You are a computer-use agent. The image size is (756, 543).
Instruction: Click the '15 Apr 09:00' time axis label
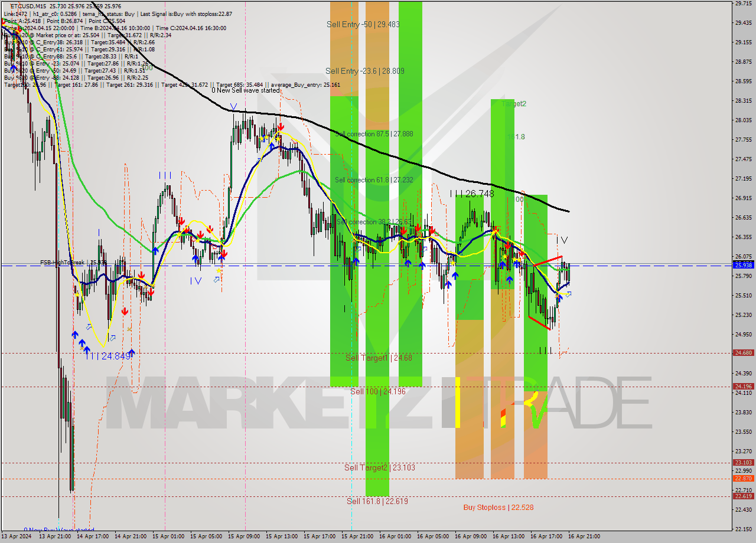coord(244,537)
